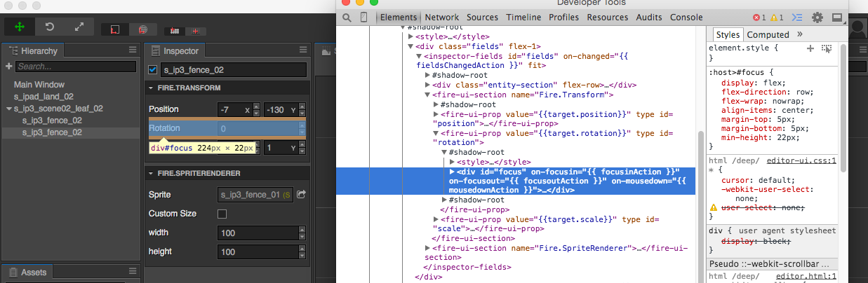
Task: Switch to the Computed styles tab
Action: pyautogui.click(x=768, y=34)
